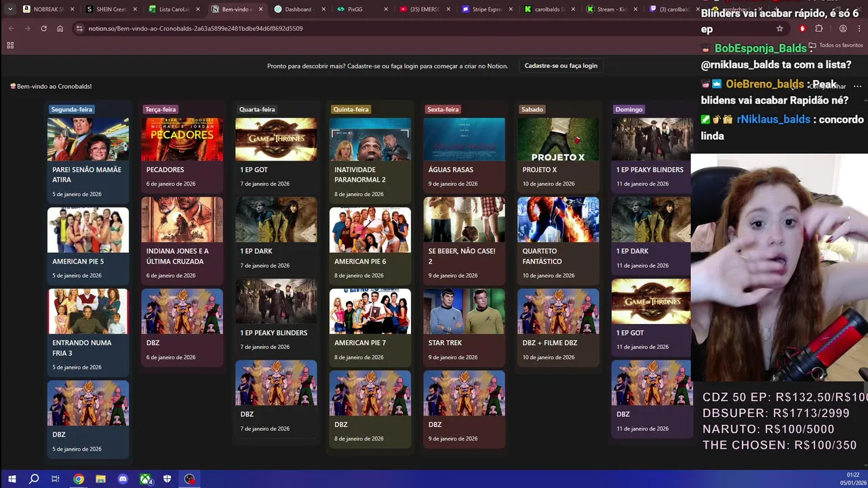This screenshot has width=868, height=488.
Task: Open Task View on the taskbar
Action: click(56, 479)
